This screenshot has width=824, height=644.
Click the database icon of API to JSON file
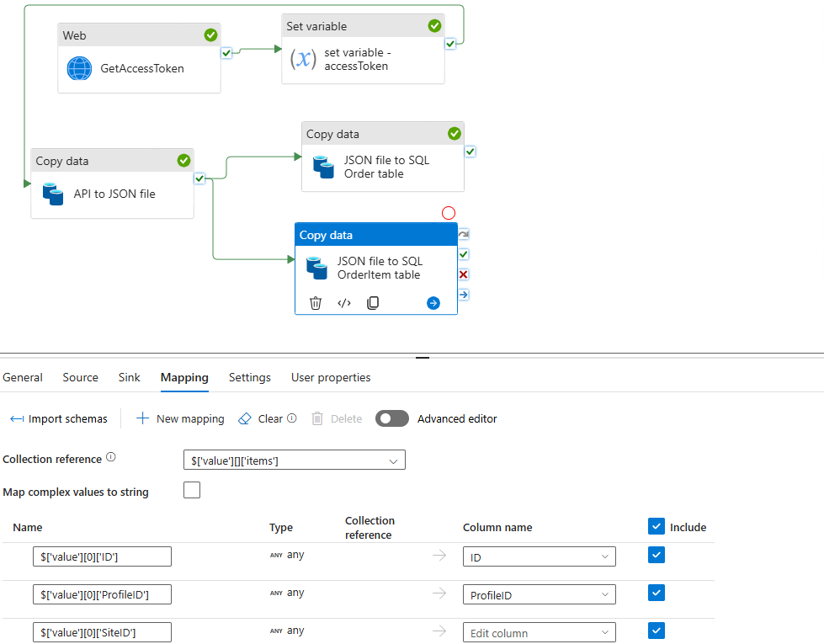(x=53, y=194)
